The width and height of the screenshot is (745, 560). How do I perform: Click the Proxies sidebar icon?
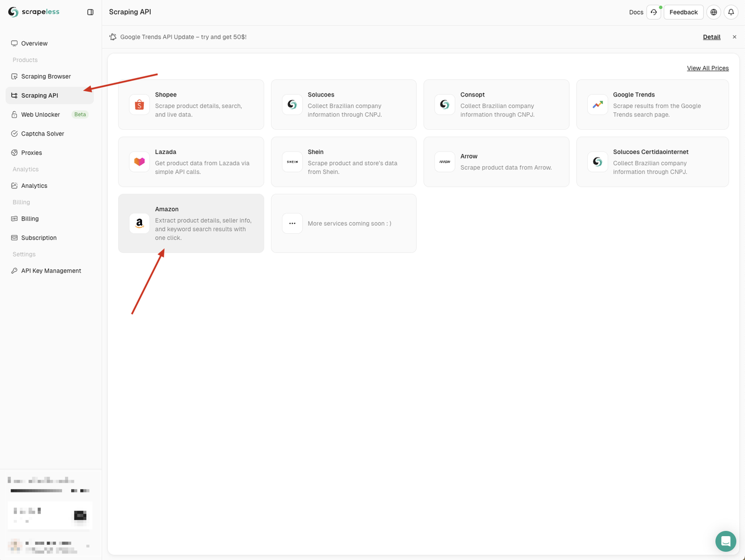tap(15, 153)
